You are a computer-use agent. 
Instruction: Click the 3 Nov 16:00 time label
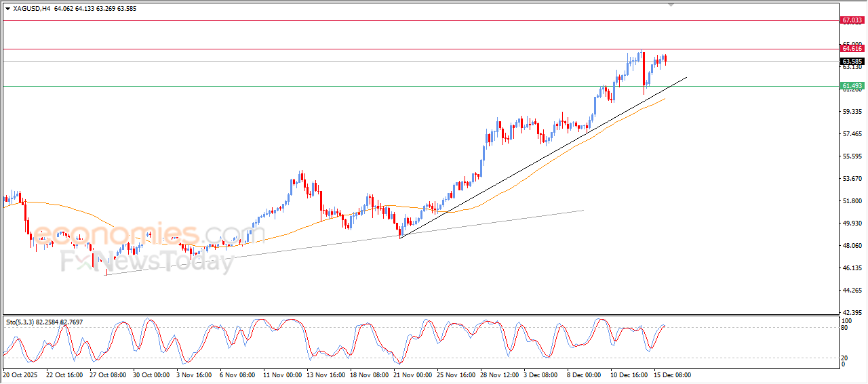(195, 375)
